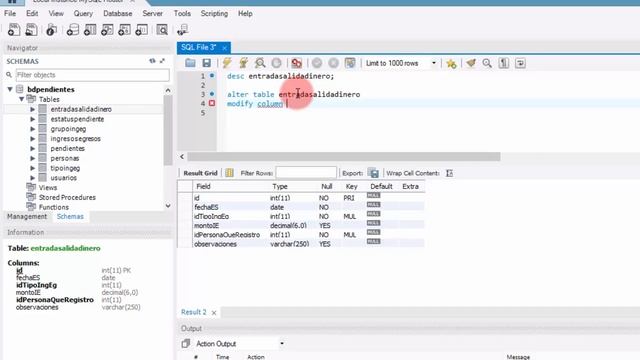Open the inspector info icon in main toolbar

[51, 30]
